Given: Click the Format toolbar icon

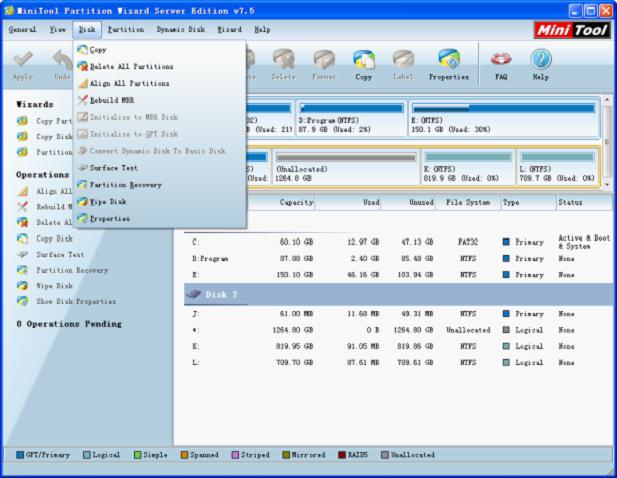Looking at the screenshot, I should point(324,59).
